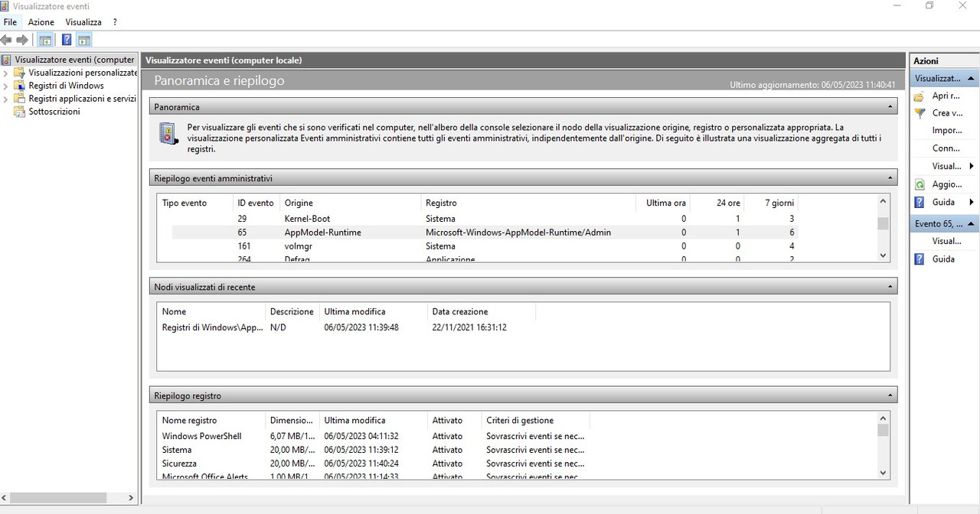The image size is (980, 514).
Task: Click the Apri r... action
Action: click(946, 96)
